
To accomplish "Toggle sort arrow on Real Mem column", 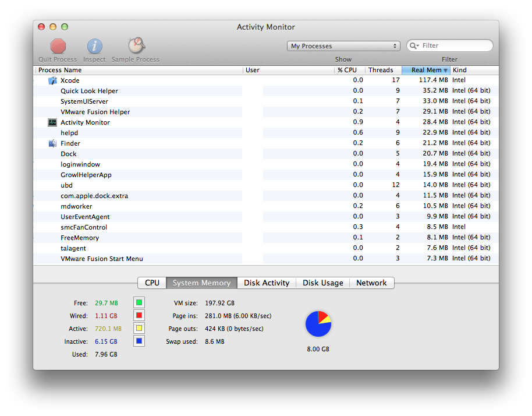I will tap(445, 70).
